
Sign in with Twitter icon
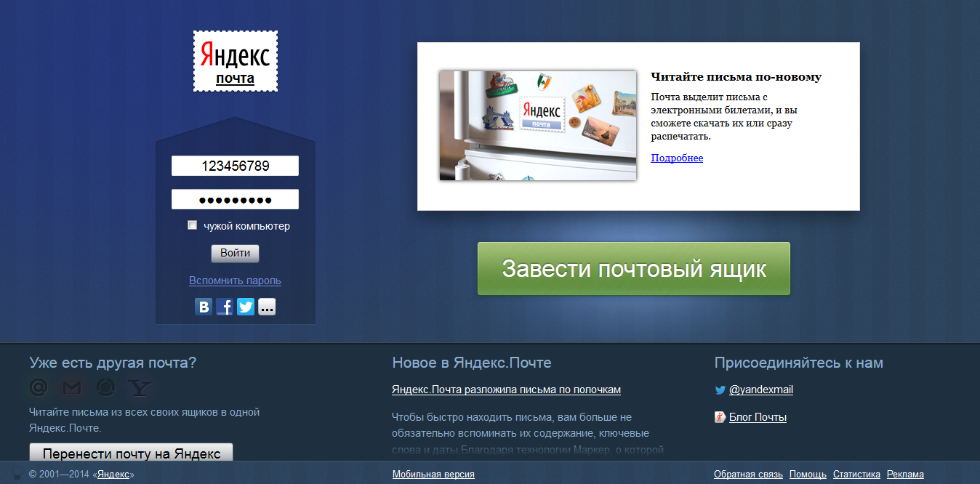pyautogui.click(x=246, y=307)
